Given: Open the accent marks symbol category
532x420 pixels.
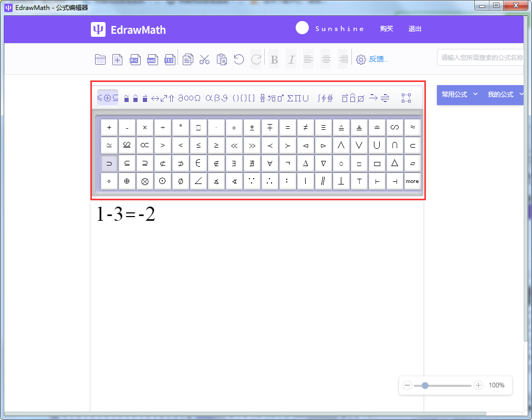Looking at the screenshot, I should pos(135,98).
